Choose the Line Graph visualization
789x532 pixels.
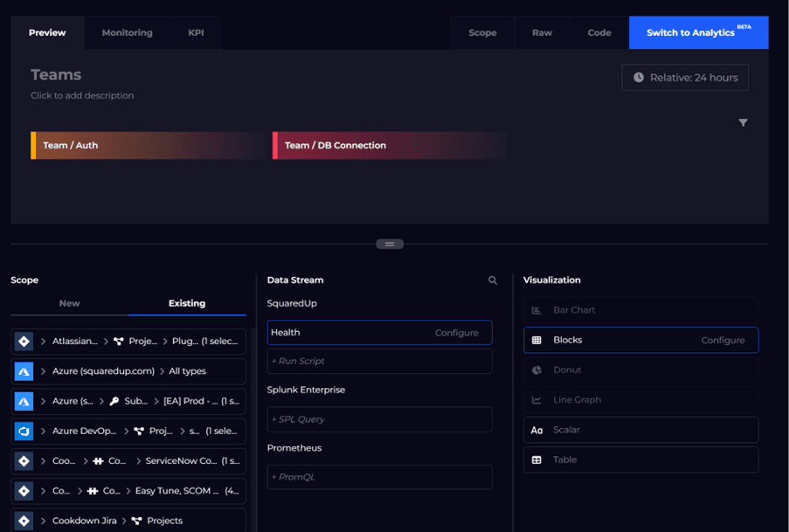point(640,400)
